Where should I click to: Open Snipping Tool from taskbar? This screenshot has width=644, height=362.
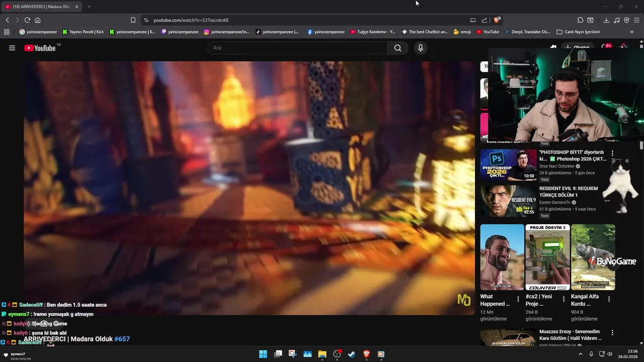(x=292, y=354)
